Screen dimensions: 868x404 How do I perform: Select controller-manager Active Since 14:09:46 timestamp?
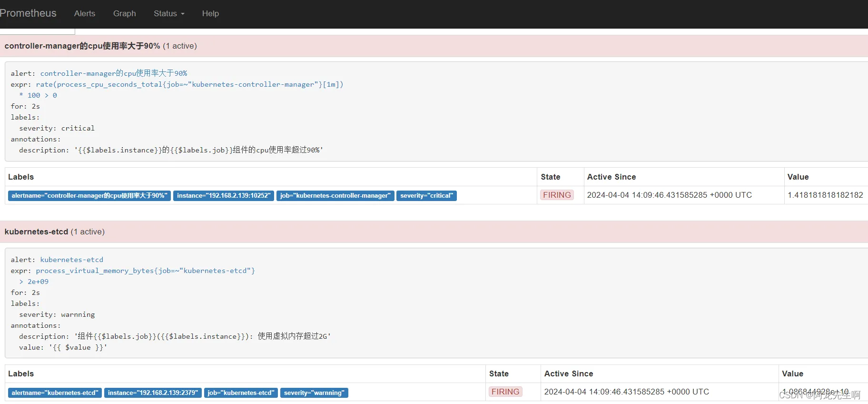(670, 195)
